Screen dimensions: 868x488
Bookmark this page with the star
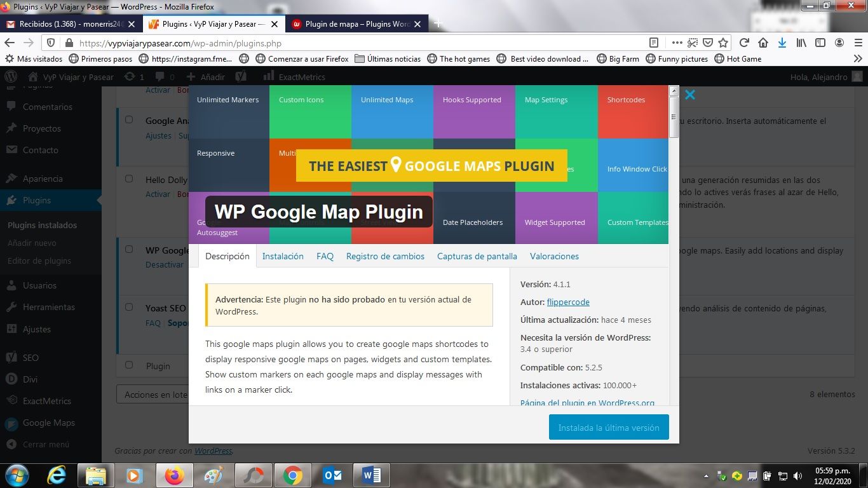(723, 43)
